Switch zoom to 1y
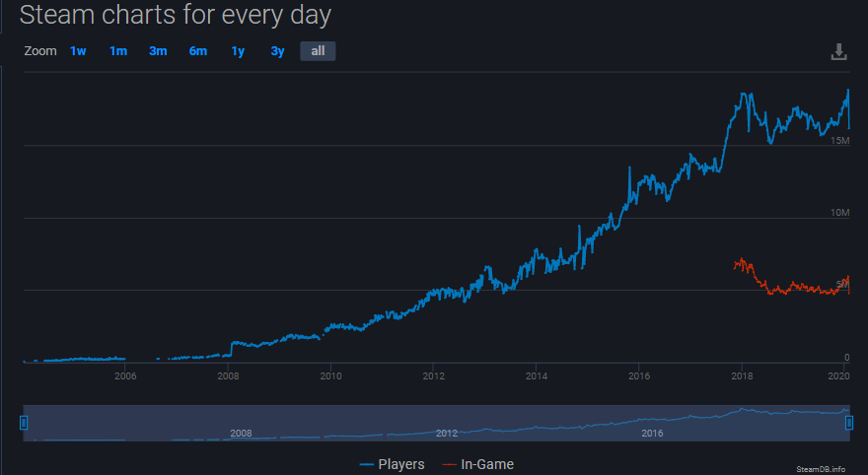This screenshot has height=475, width=868. pyautogui.click(x=238, y=51)
